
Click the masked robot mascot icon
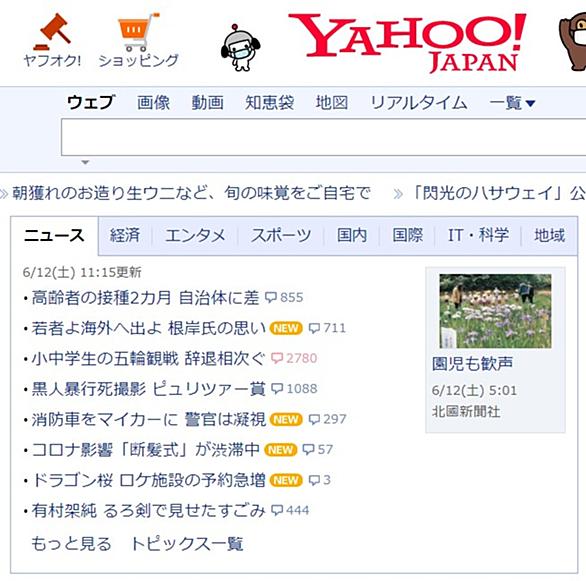[x=240, y=47]
